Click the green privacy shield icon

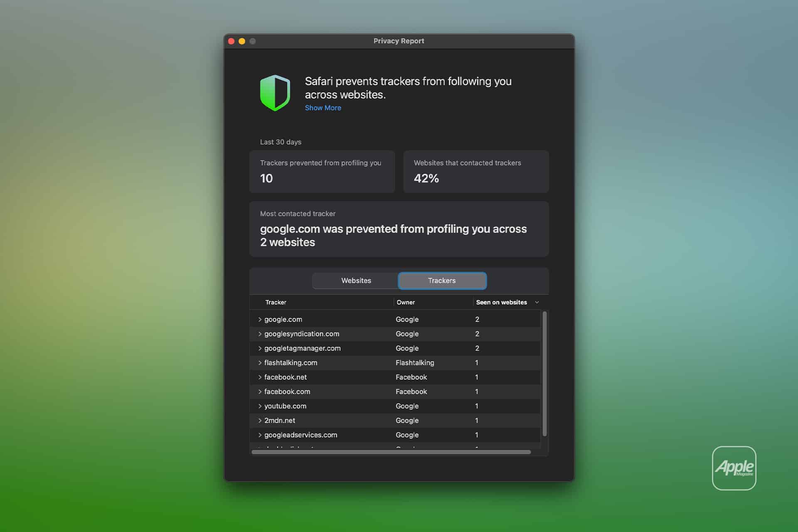275,93
